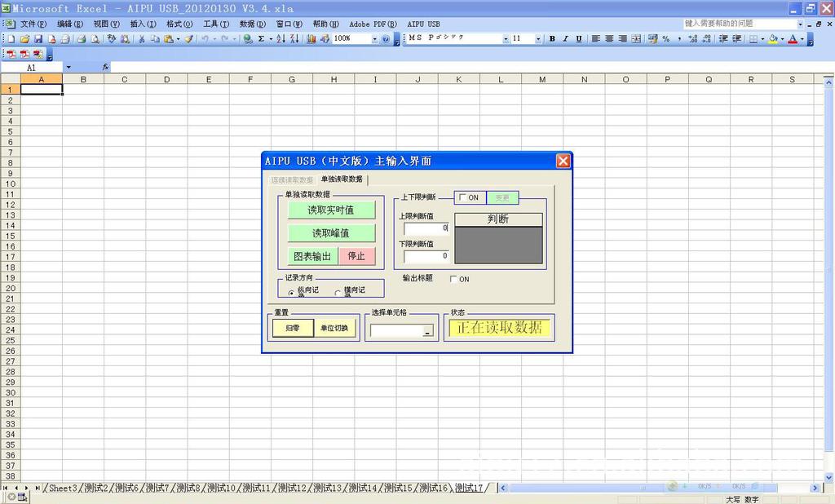This screenshot has width=835, height=504.
Task: Expand the Paste options dropdown arrow
Action: (178, 39)
